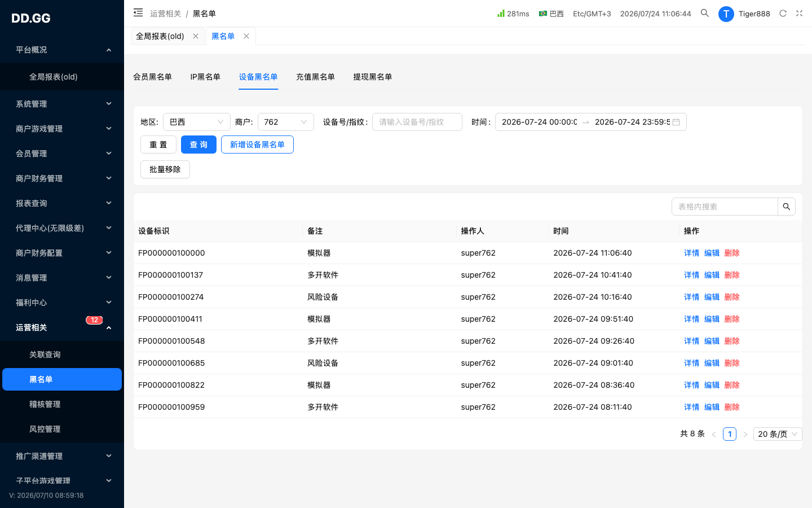
Task: Expand the 推广渠道管理 menu
Action: tap(62, 456)
